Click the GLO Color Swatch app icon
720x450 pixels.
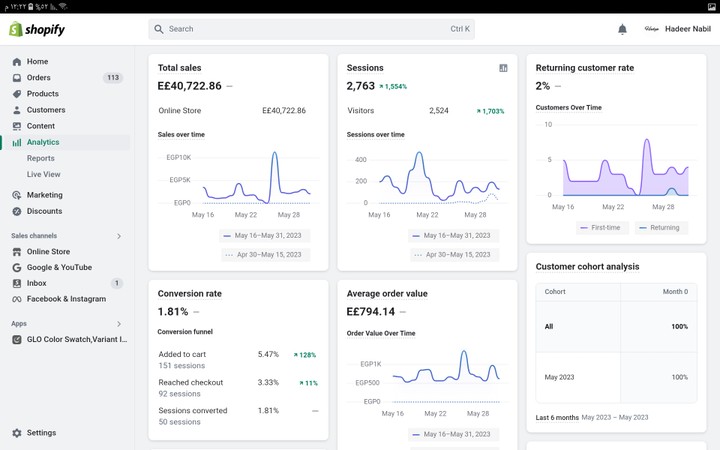pyautogui.click(x=17, y=339)
